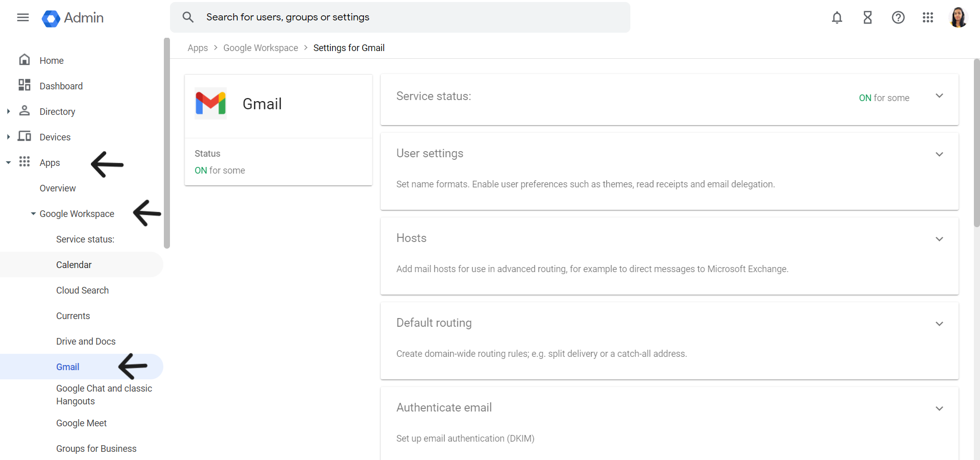Screen dimensions: 980x460
Task: Open the Hosts heading
Action: 411,238
